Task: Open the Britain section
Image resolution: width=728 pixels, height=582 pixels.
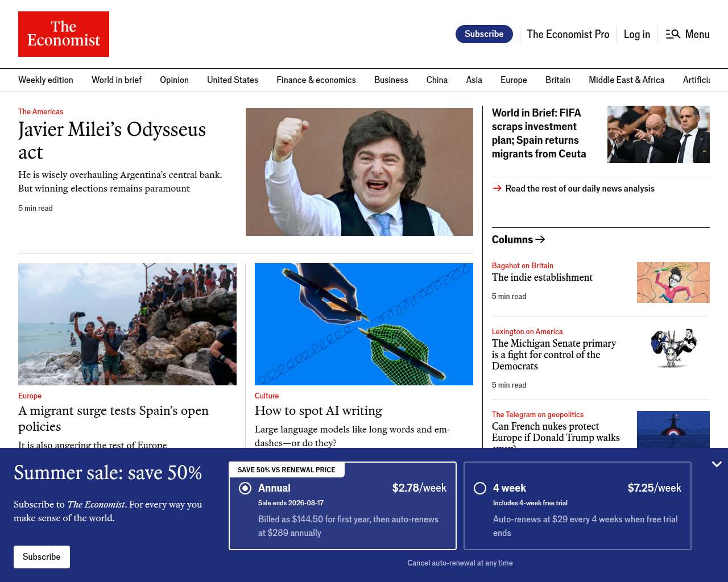Action: click(x=558, y=80)
